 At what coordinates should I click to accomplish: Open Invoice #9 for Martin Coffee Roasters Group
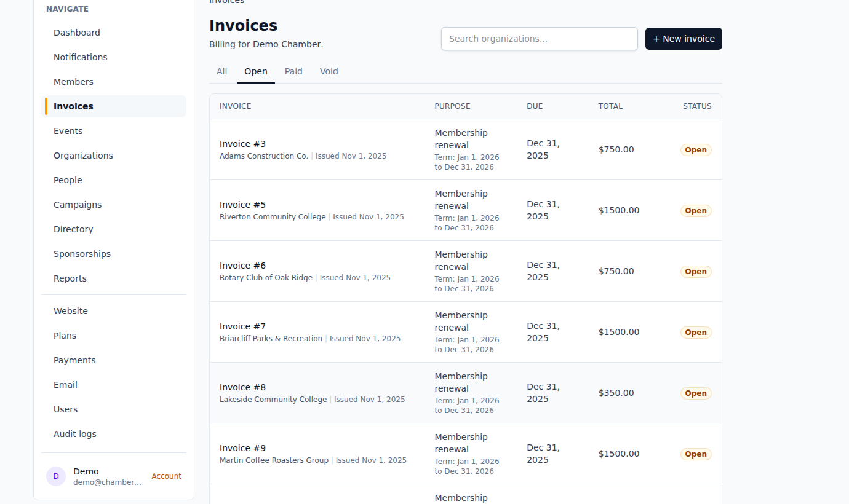point(242,447)
